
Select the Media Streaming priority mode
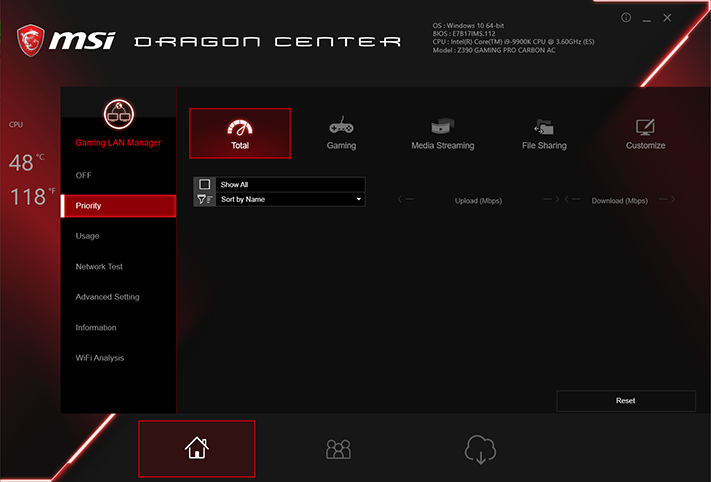[x=443, y=133]
